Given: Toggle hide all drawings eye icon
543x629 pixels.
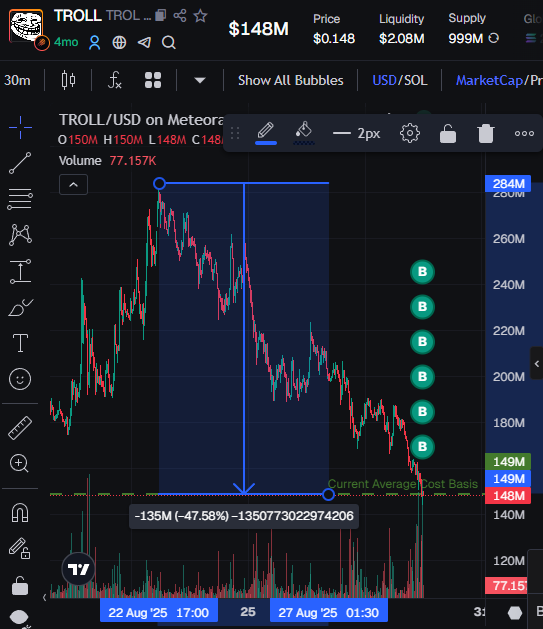Looking at the screenshot, I should (19, 617).
